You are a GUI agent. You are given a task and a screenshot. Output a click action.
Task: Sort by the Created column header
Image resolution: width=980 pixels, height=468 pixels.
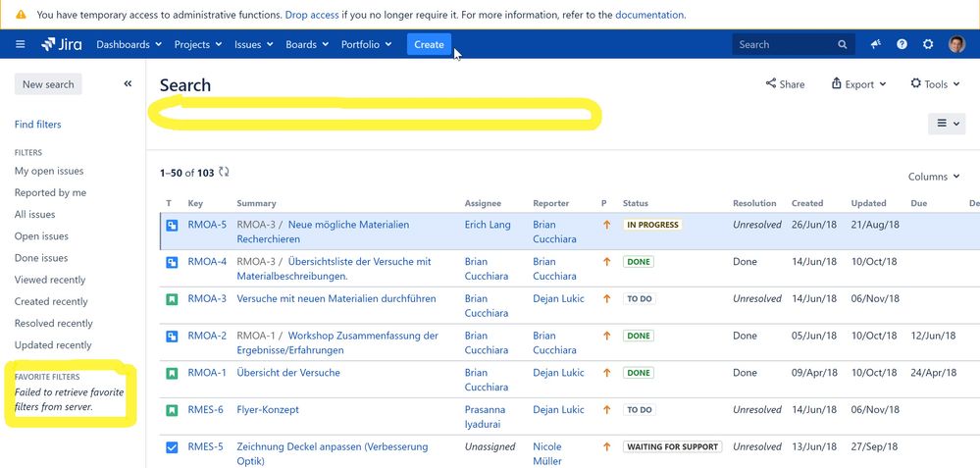807,203
